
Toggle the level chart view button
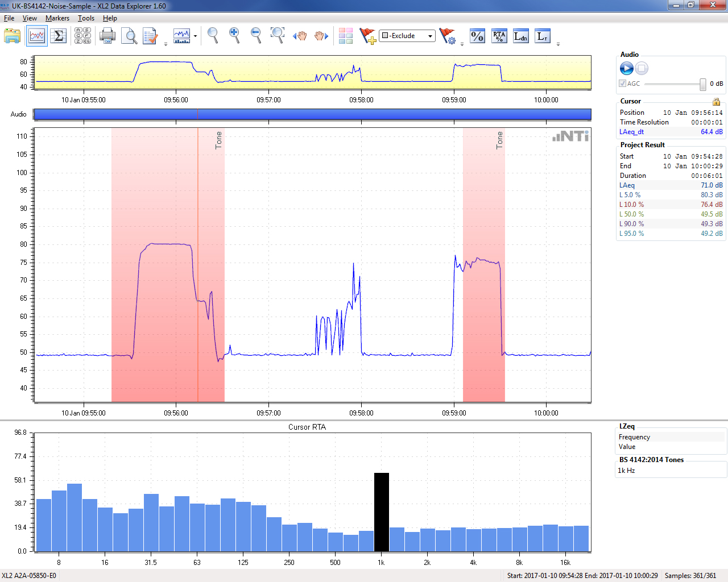point(36,36)
